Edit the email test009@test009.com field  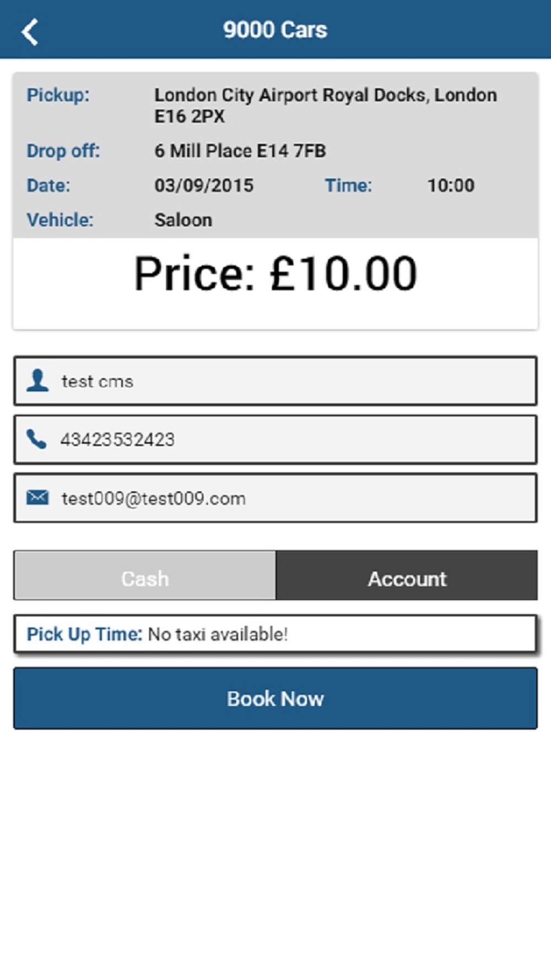(275, 498)
